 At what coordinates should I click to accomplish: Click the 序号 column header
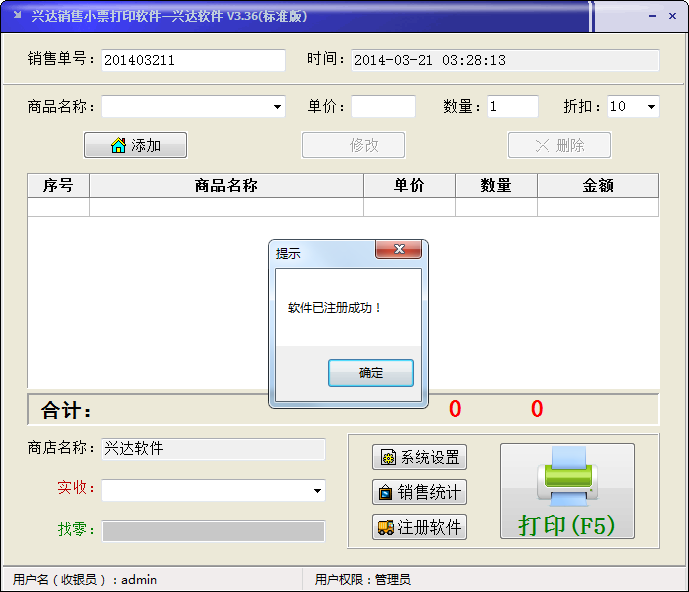[58, 186]
